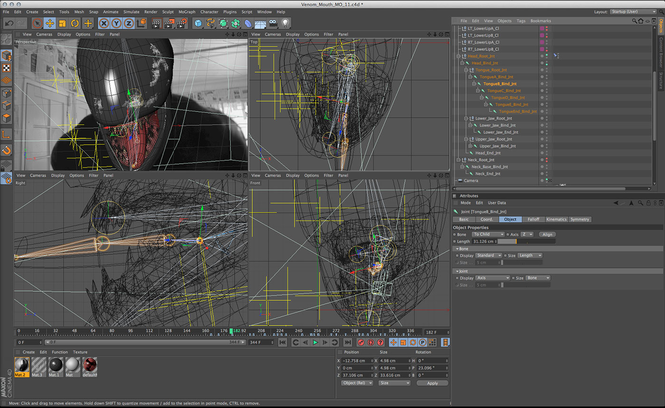Screen dimensions: 665x408
Task: Click the Attributes back arrow icon
Action: coord(616,203)
